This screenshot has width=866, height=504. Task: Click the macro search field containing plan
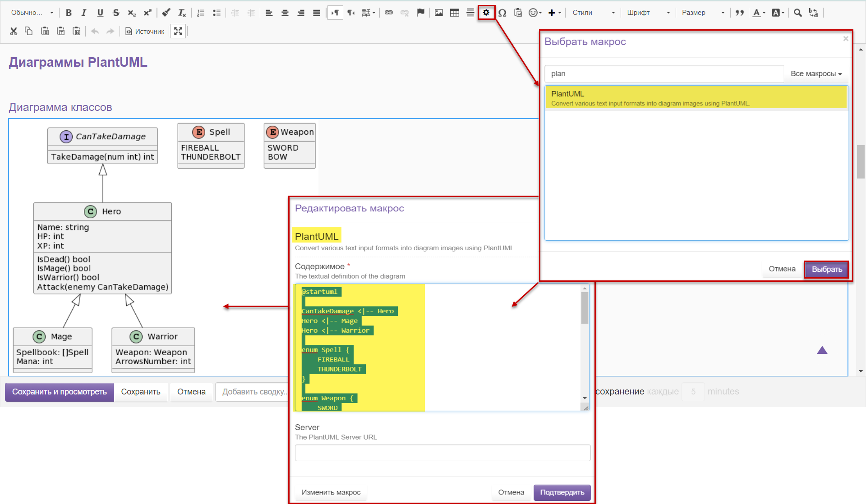click(664, 73)
